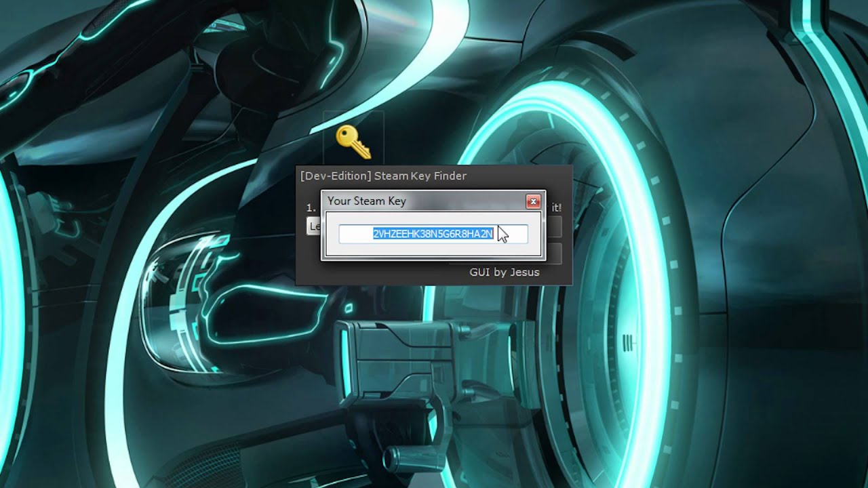This screenshot has height=488, width=868.
Task: Click the partially hidden "Le" button
Action: pyautogui.click(x=314, y=226)
